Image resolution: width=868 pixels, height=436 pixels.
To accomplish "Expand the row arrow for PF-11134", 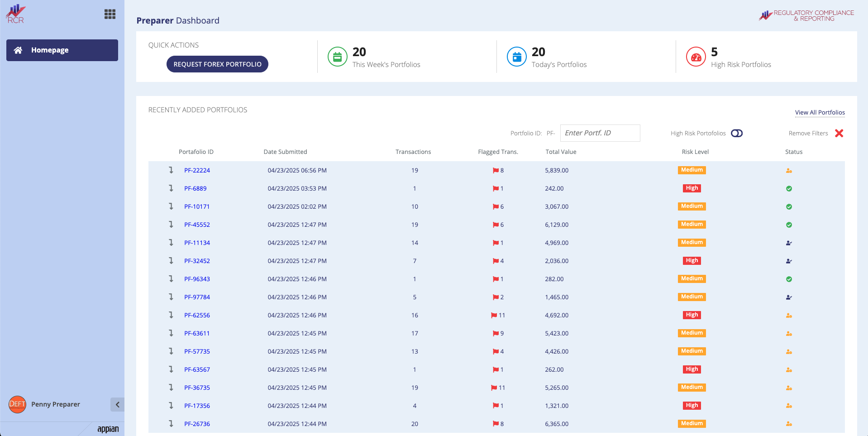I will click(171, 243).
